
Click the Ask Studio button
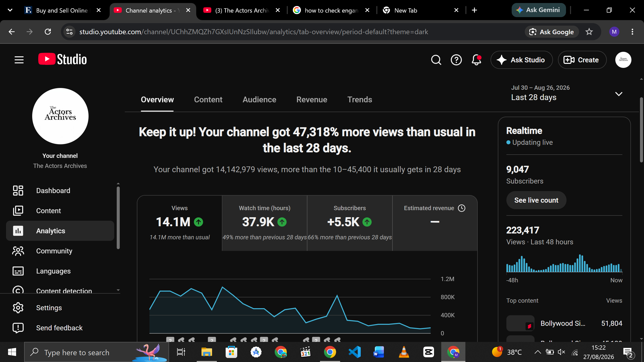tap(521, 60)
